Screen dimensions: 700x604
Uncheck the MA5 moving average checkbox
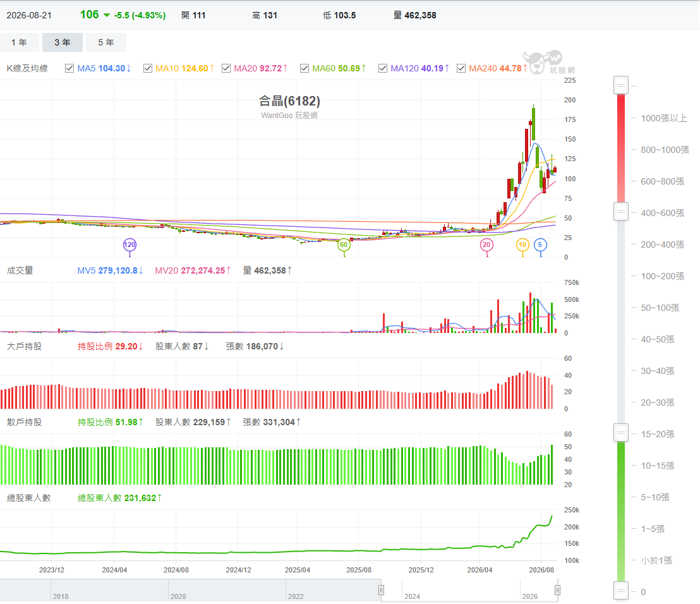(69, 68)
